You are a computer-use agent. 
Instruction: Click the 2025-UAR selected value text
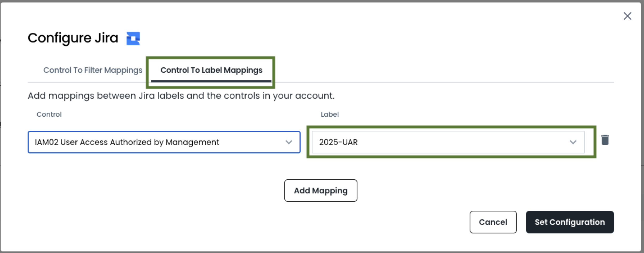pyautogui.click(x=338, y=142)
